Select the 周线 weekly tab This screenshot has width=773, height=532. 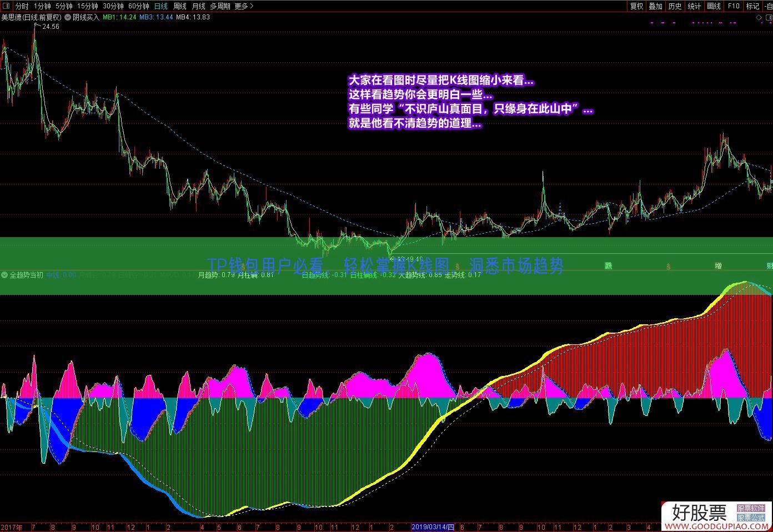coord(180,6)
